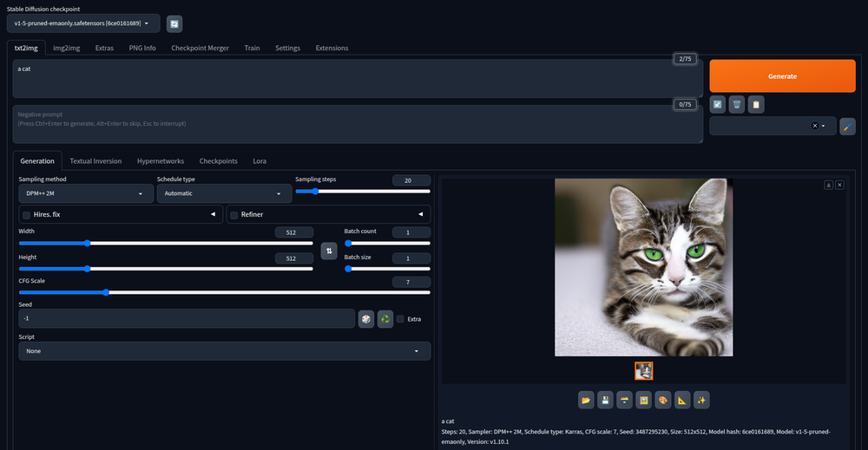This screenshot has width=868, height=450.
Task: Enable the Refiner checkbox
Action: pyautogui.click(x=234, y=215)
